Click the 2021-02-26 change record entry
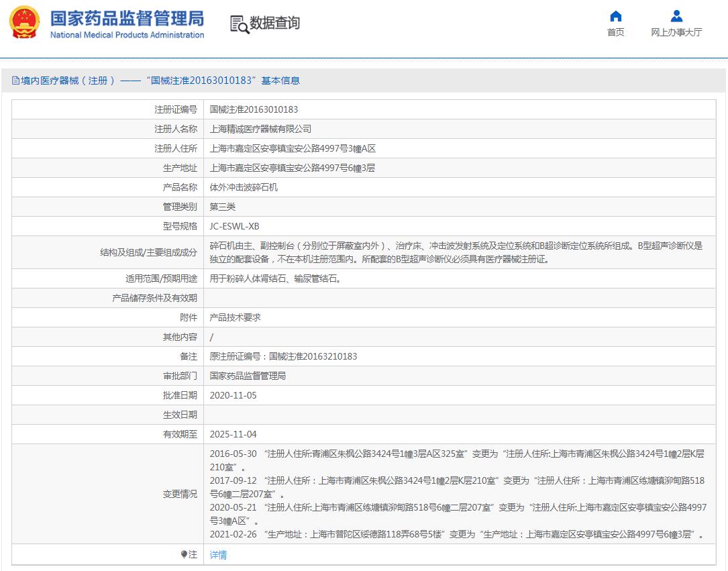The height and width of the screenshot is (571, 728). coord(456,534)
